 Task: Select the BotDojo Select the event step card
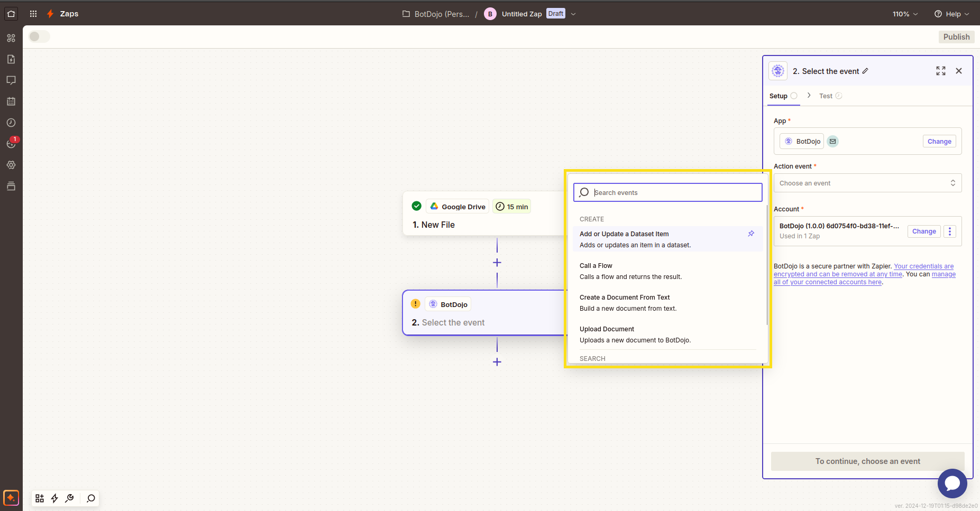pyautogui.click(x=484, y=313)
